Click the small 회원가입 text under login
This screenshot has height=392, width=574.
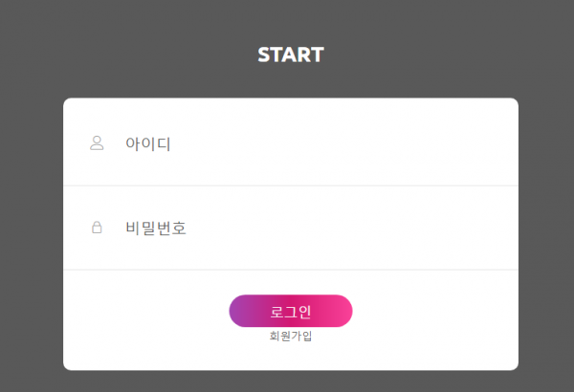pyautogui.click(x=291, y=336)
